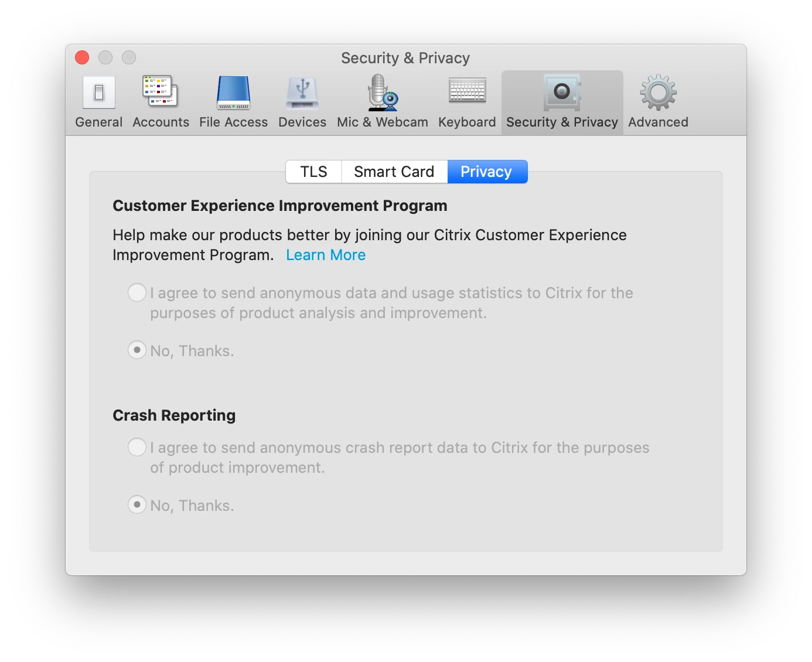
Task: Click the Crash Reporting heading
Action: tap(174, 415)
